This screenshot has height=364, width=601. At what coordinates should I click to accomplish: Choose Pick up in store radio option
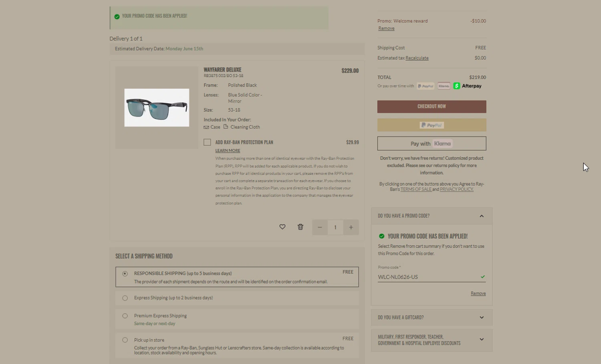[x=125, y=340]
